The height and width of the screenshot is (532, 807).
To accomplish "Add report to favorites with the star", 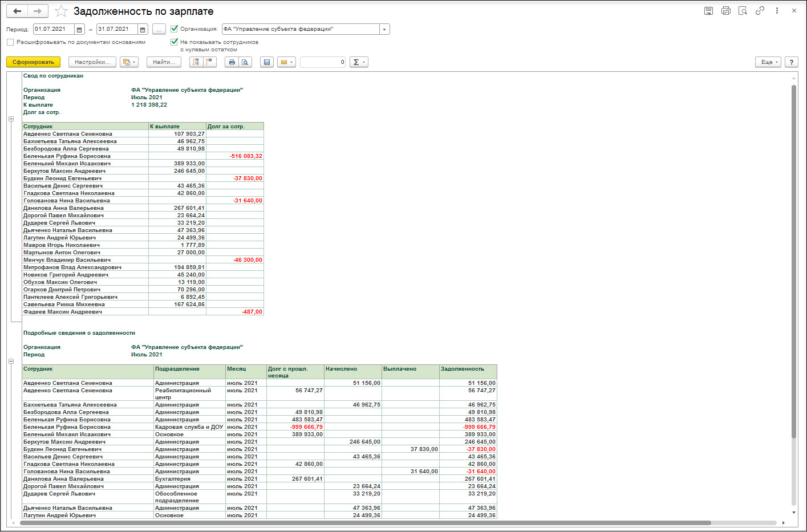I will pyautogui.click(x=61, y=11).
